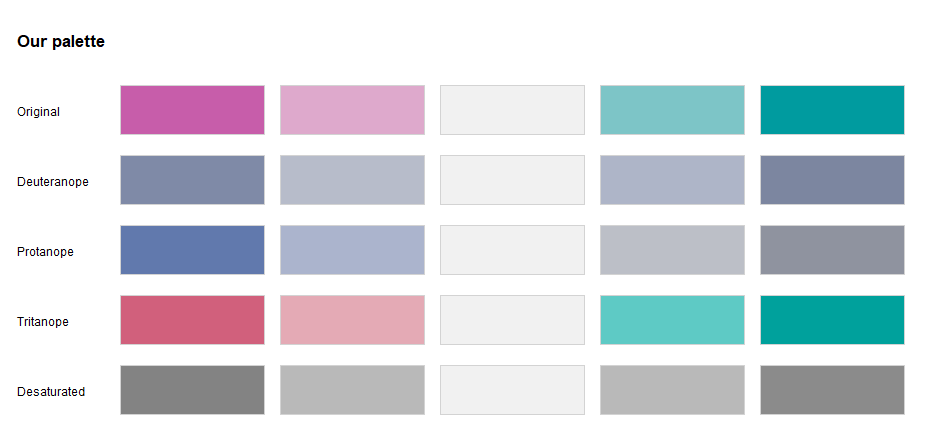Select the second Protanope lavender-blue swatch
The image size is (936, 432).
pyautogui.click(x=352, y=250)
